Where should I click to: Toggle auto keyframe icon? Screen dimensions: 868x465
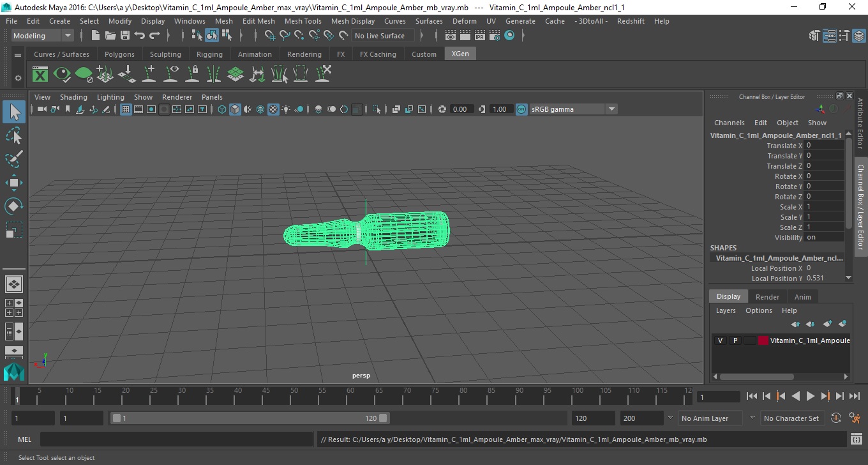click(837, 418)
